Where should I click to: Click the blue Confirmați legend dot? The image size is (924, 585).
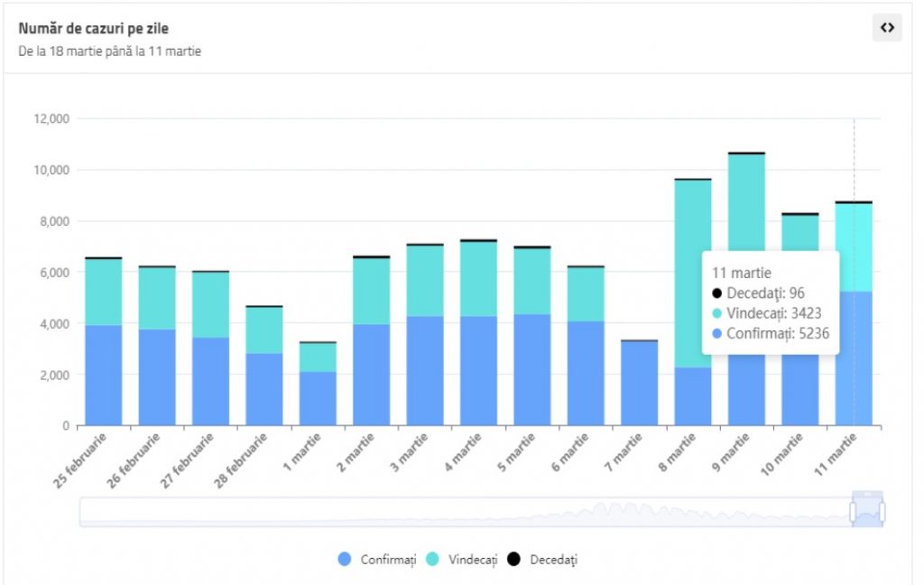(x=345, y=560)
